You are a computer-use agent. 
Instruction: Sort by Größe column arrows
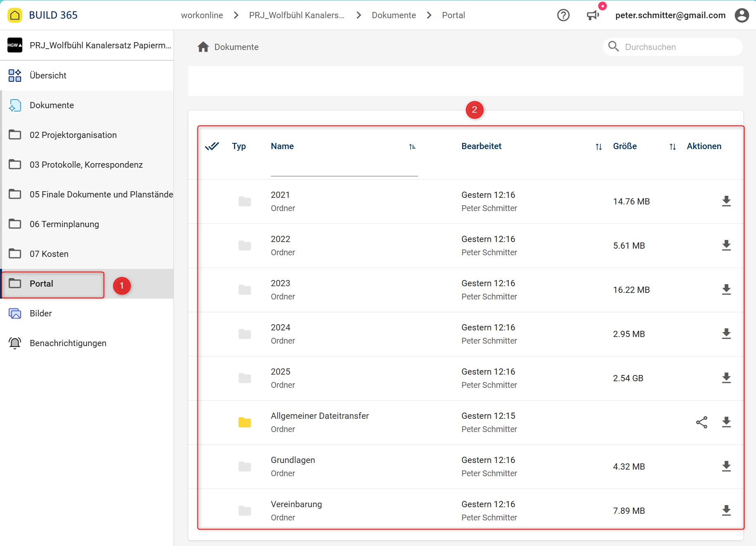pyautogui.click(x=673, y=147)
